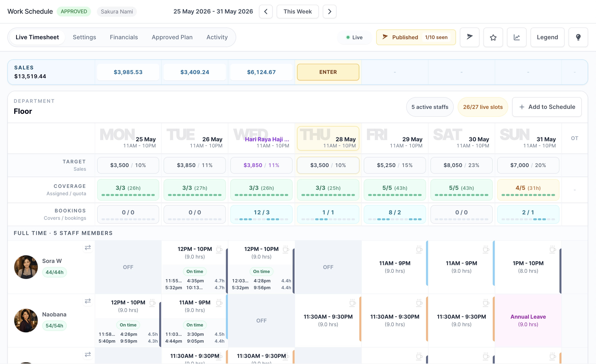Click break cup icon on Naobana Saturday shift
The height and width of the screenshot is (364, 596).
(x=486, y=303)
